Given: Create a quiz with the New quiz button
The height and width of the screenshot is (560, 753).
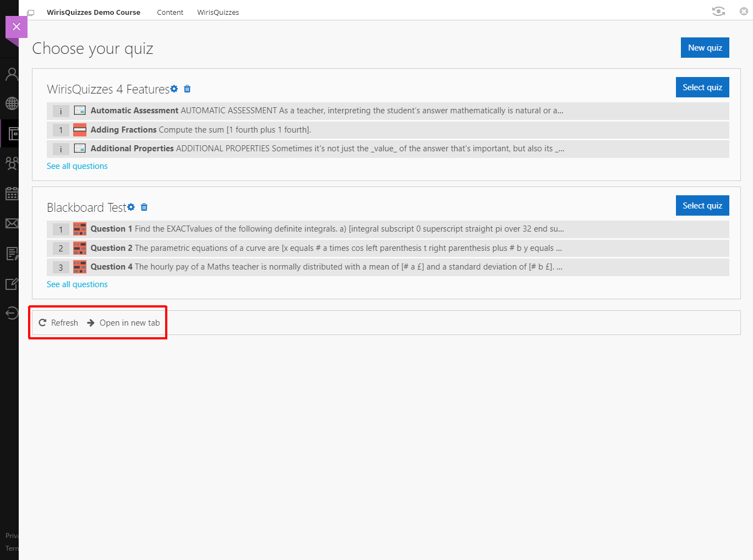Looking at the screenshot, I should pos(705,47).
